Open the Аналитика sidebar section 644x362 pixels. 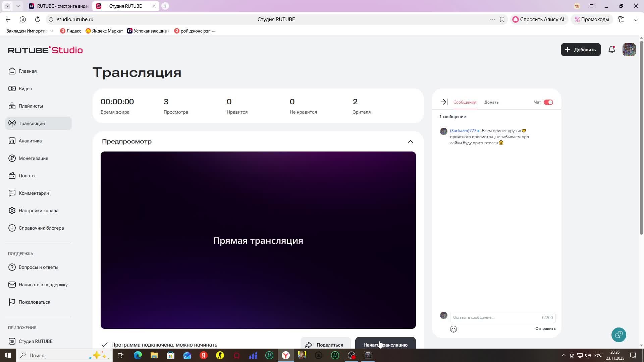pos(30,141)
